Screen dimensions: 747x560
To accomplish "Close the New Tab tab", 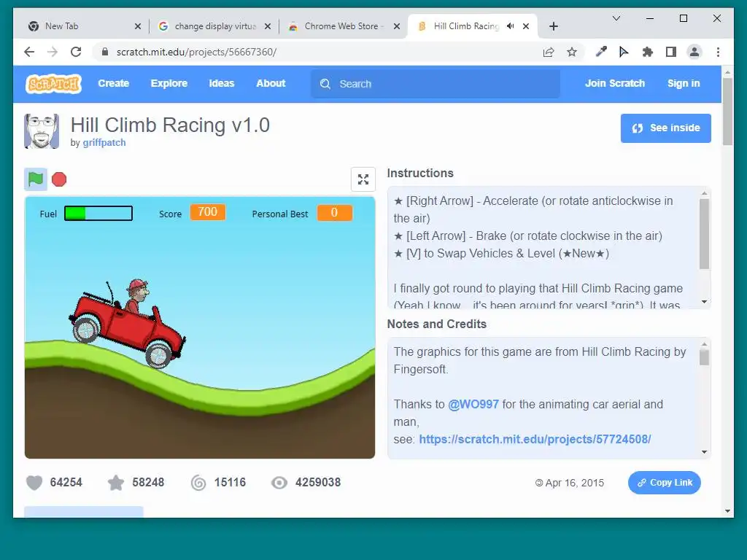I will click(138, 26).
